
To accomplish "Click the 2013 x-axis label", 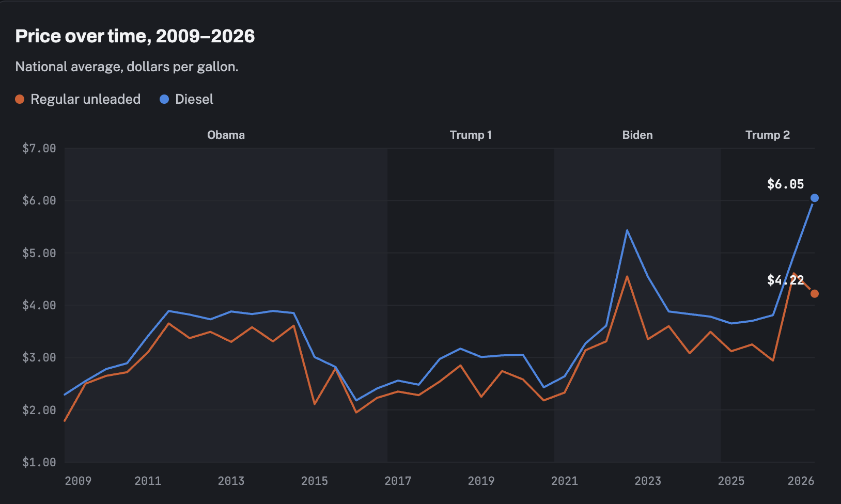I will [x=231, y=481].
